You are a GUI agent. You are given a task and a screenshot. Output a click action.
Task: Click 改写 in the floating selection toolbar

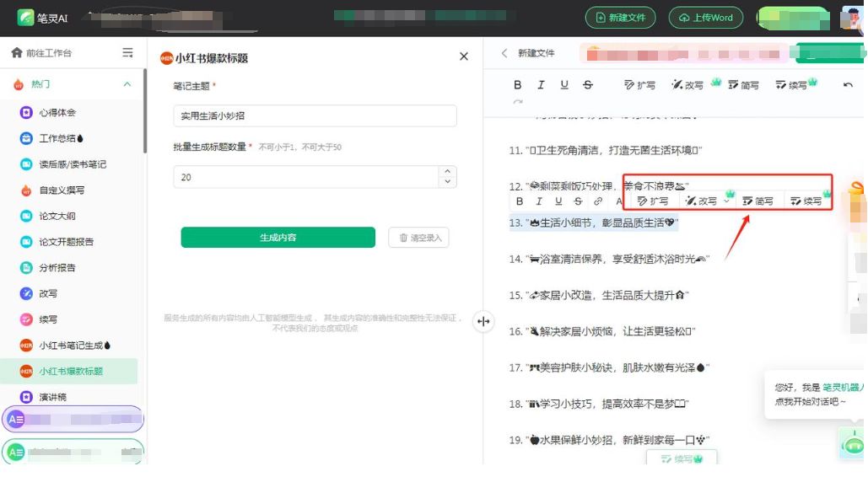click(701, 201)
